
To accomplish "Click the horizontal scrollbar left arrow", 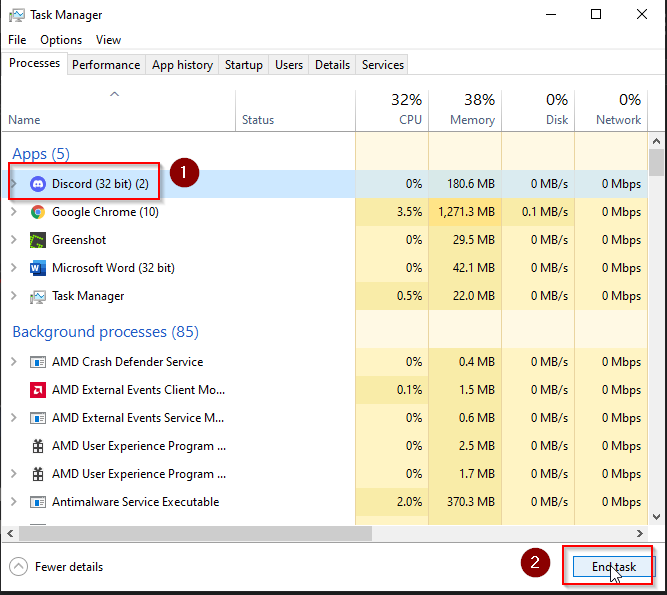I will [x=10, y=533].
